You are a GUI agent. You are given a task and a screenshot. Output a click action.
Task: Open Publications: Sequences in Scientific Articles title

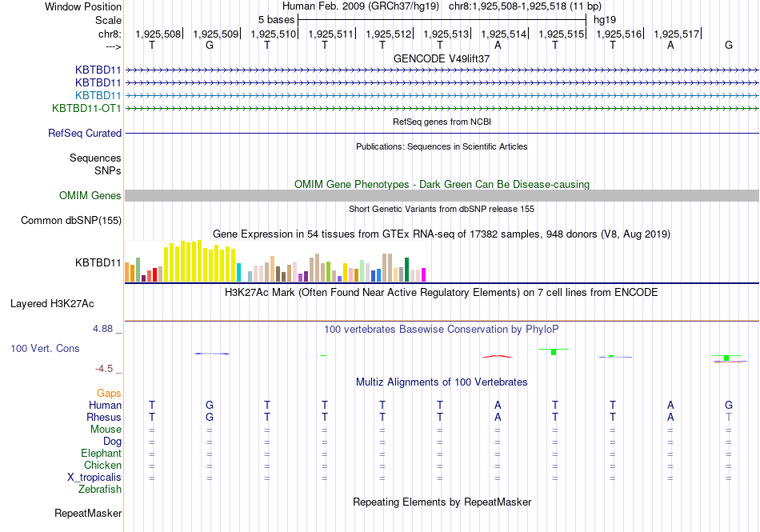(442, 146)
